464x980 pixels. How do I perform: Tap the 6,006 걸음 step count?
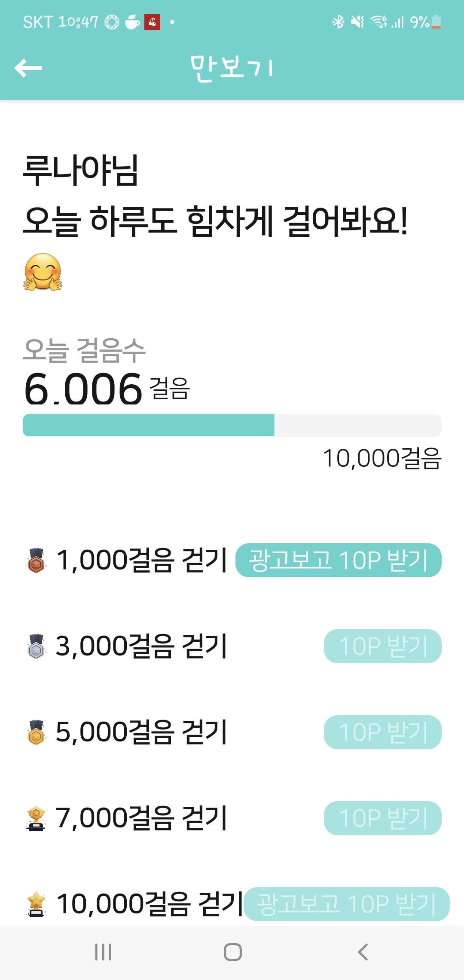84,389
